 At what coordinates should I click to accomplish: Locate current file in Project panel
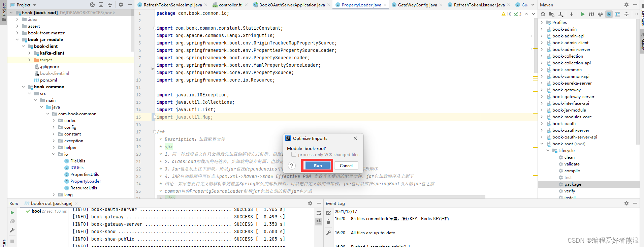pos(92,5)
